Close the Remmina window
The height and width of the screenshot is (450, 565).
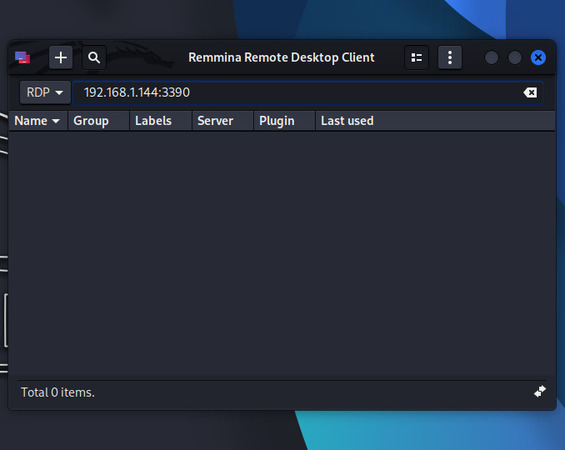538,58
